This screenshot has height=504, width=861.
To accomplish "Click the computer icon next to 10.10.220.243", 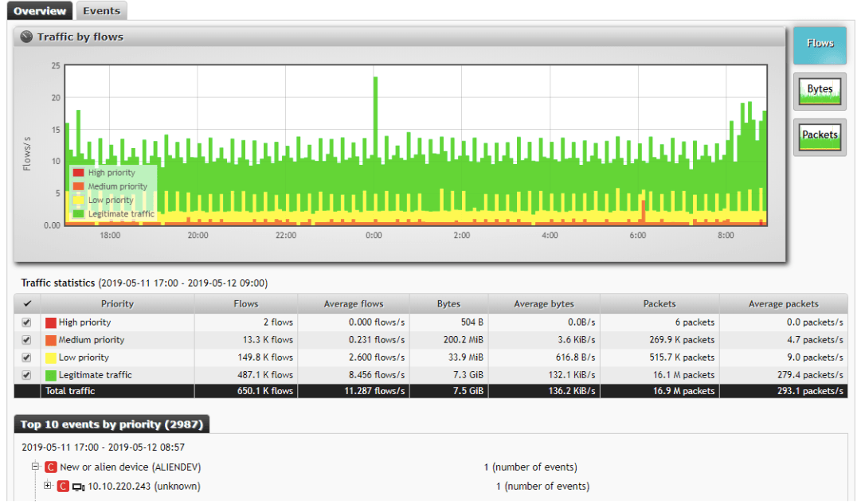I will tap(78, 486).
